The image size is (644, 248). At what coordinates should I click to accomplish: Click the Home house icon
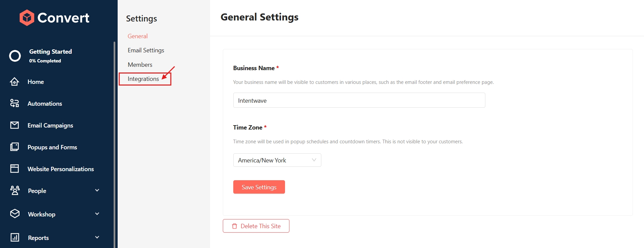coord(14,82)
